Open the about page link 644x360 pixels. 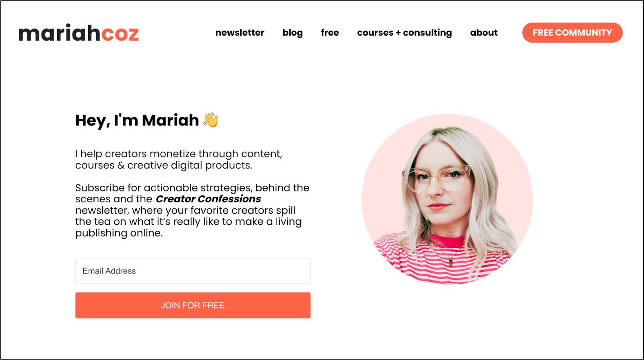point(484,33)
